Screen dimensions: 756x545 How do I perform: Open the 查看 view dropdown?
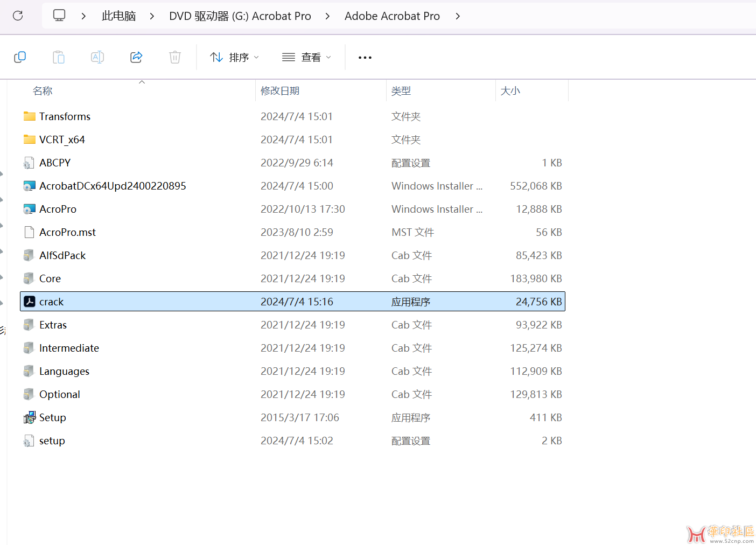tap(306, 57)
